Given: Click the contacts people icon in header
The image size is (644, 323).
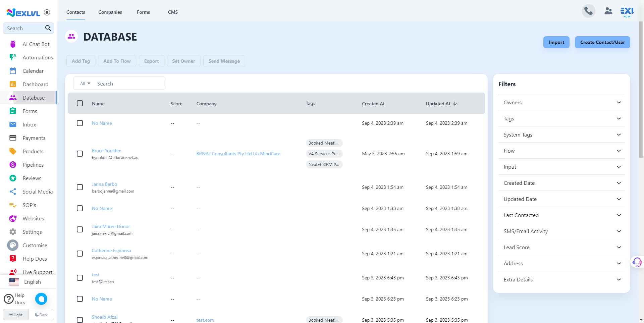Looking at the screenshot, I should 608,11.
